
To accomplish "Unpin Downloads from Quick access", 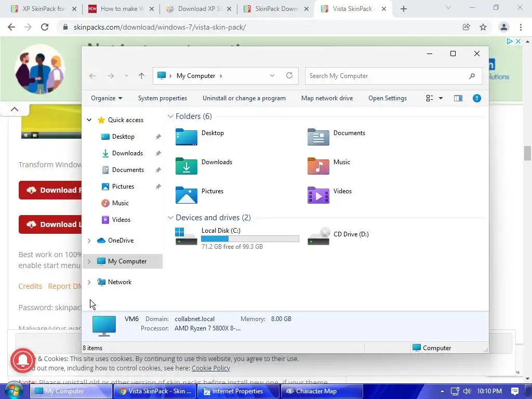I will click(158, 153).
